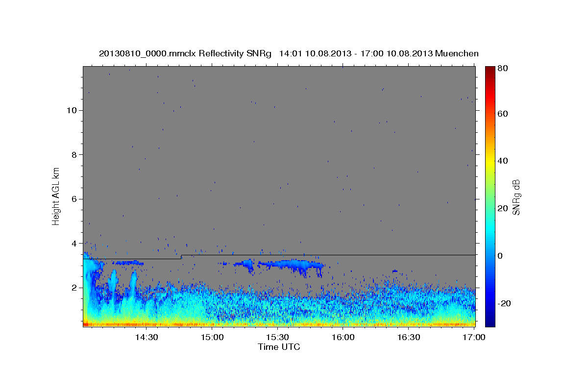Click the colorbar value 20
Viewport: 588px width, 392px height.
503,208
